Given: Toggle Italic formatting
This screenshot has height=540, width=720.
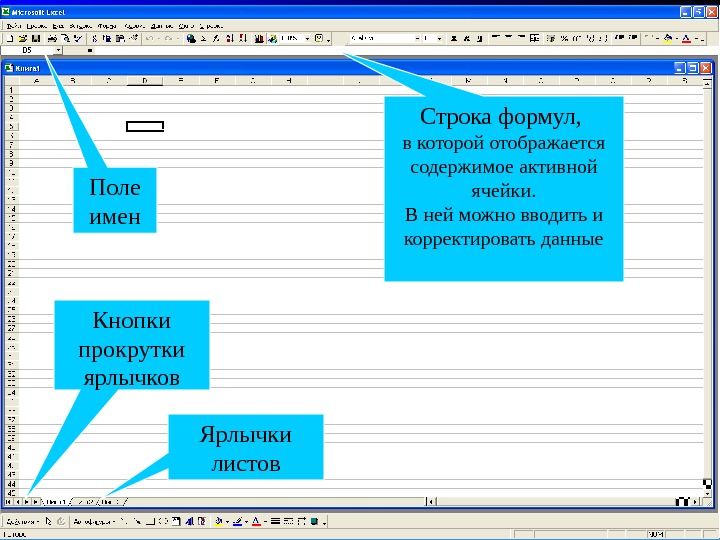Looking at the screenshot, I should tap(467, 39).
